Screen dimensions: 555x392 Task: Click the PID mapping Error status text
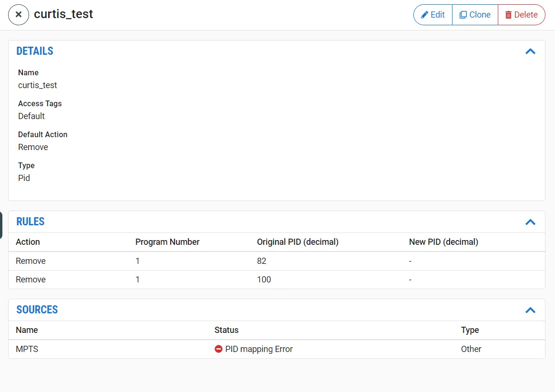click(x=259, y=349)
